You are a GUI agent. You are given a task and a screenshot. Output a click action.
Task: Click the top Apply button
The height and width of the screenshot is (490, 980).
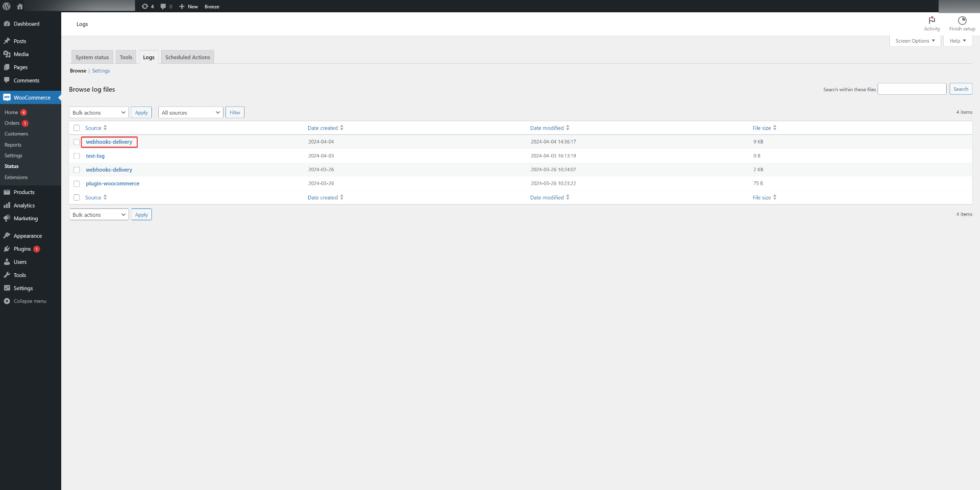click(x=141, y=112)
